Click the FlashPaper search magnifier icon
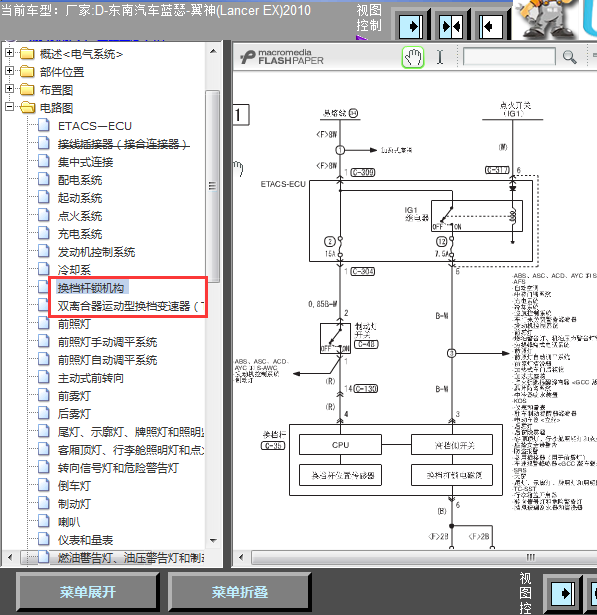Image resolution: width=597 pixels, height=615 pixels. point(569,57)
